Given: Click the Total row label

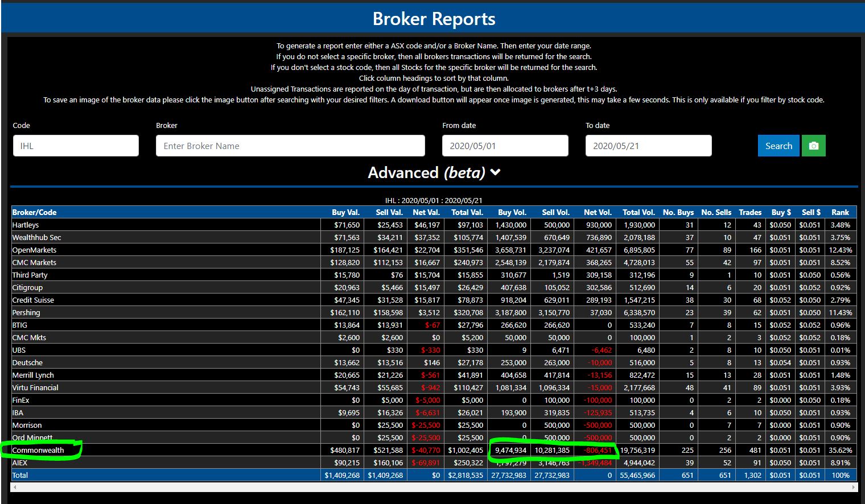Looking at the screenshot, I should coord(20,475).
